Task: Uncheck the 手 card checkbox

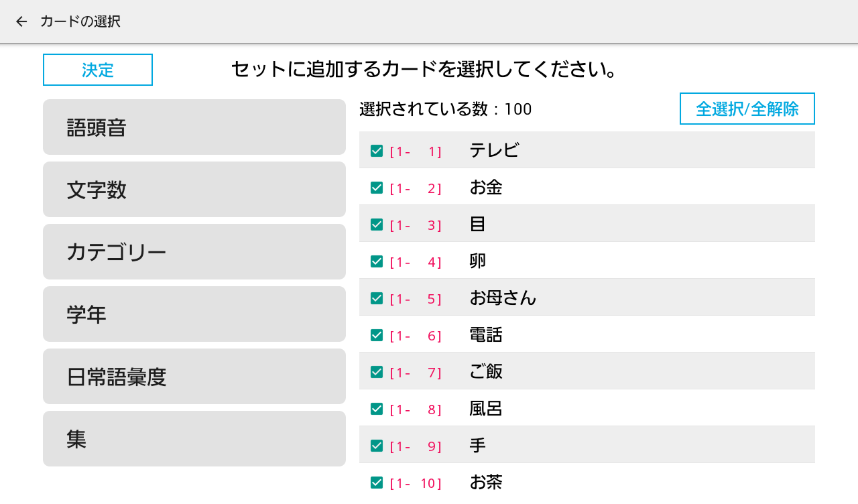Action: (x=377, y=446)
